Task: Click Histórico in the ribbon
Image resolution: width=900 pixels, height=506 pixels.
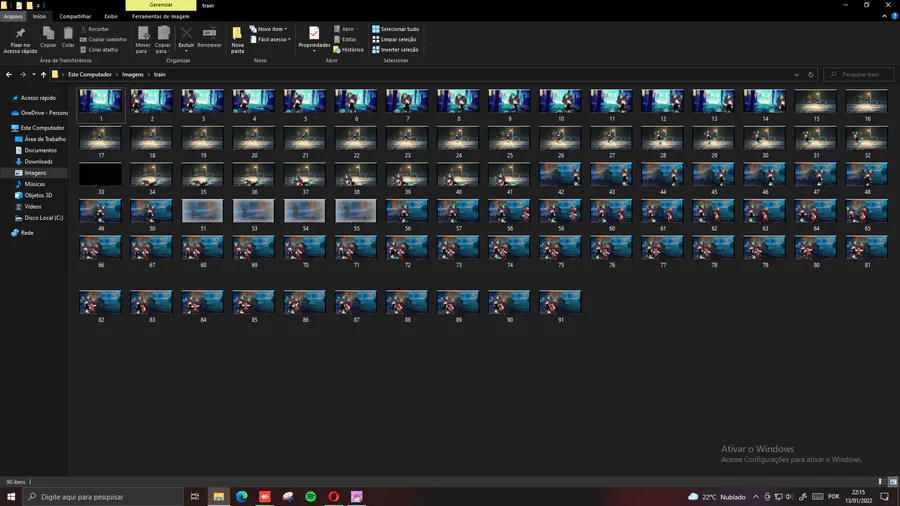Action: tap(348, 49)
